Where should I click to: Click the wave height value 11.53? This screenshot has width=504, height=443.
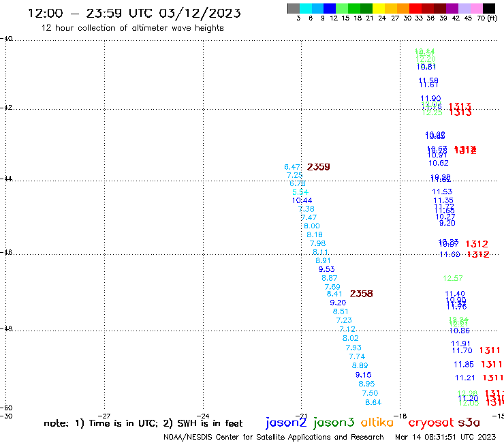point(442,192)
